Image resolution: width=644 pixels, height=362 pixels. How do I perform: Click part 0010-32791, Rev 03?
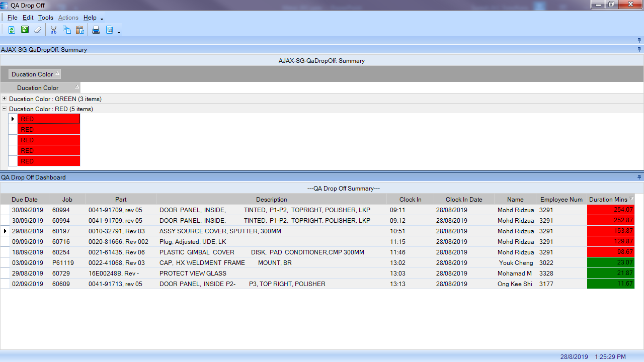pyautogui.click(x=117, y=231)
